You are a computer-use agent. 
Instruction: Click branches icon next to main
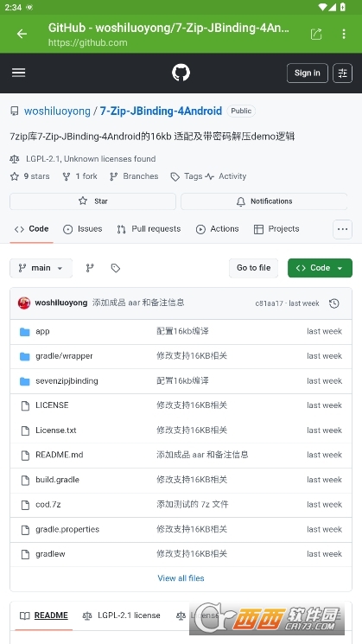(x=90, y=268)
